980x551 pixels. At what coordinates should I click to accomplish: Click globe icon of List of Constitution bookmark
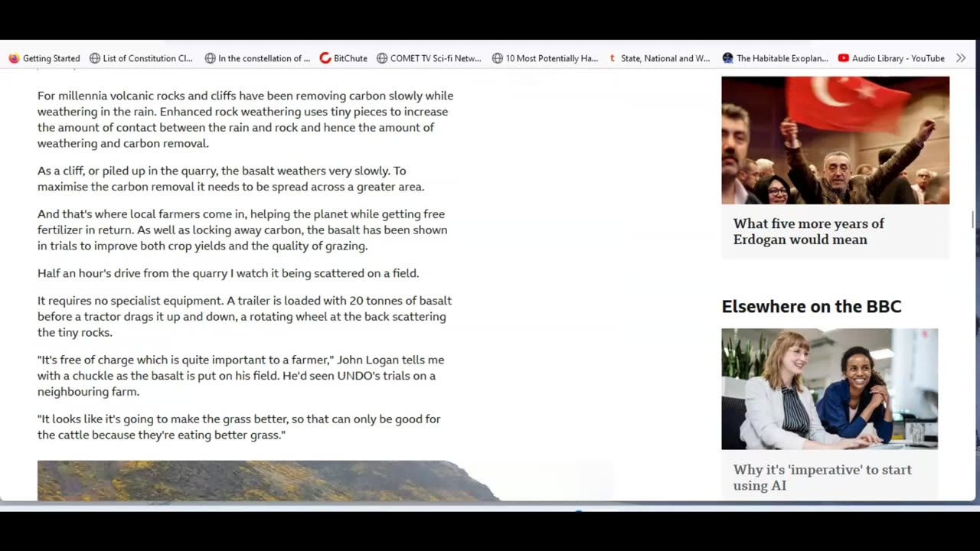coord(95,58)
